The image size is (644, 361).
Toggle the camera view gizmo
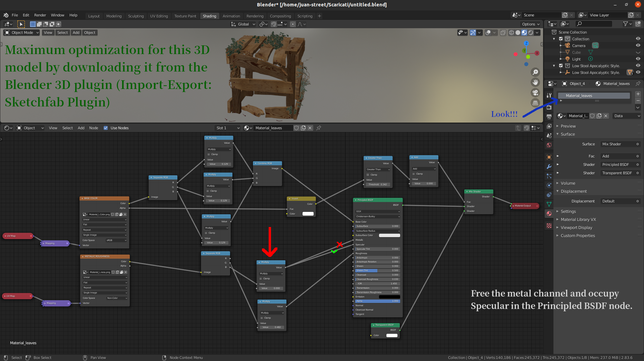(x=535, y=93)
